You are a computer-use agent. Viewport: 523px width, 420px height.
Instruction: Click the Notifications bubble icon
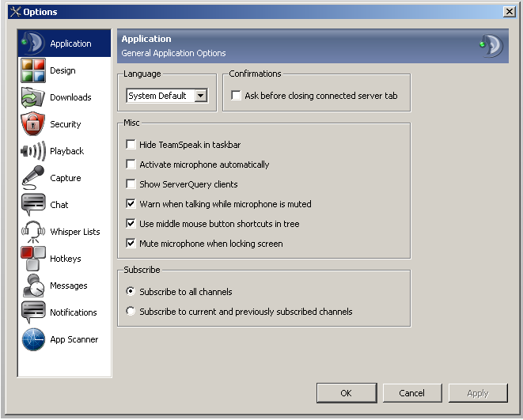click(x=32, y=312)
